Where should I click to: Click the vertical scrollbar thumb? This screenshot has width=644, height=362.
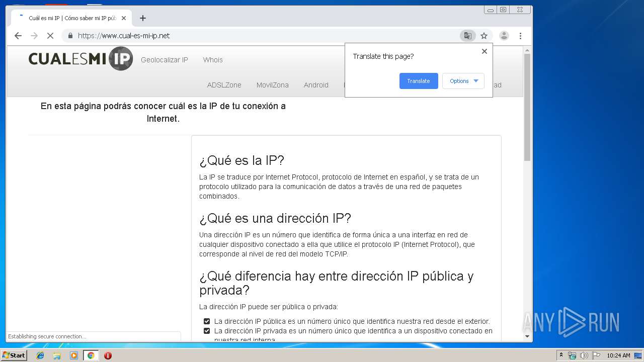[527, 107]
